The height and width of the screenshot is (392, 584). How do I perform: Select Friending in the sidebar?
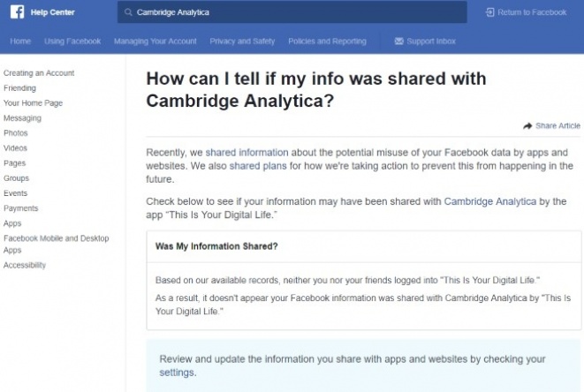pyautogui.click(x=19, y=88)
